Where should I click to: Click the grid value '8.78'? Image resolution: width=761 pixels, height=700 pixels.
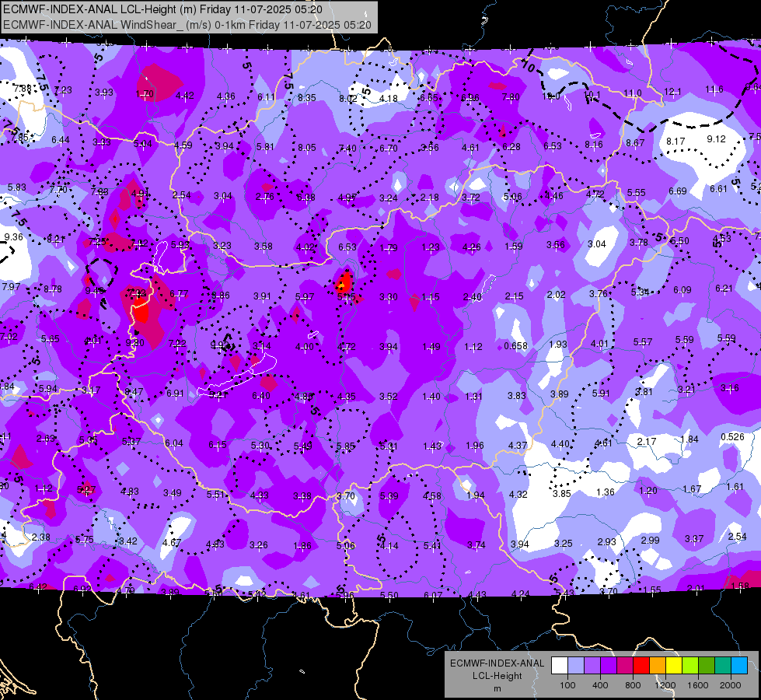(52, 289)
